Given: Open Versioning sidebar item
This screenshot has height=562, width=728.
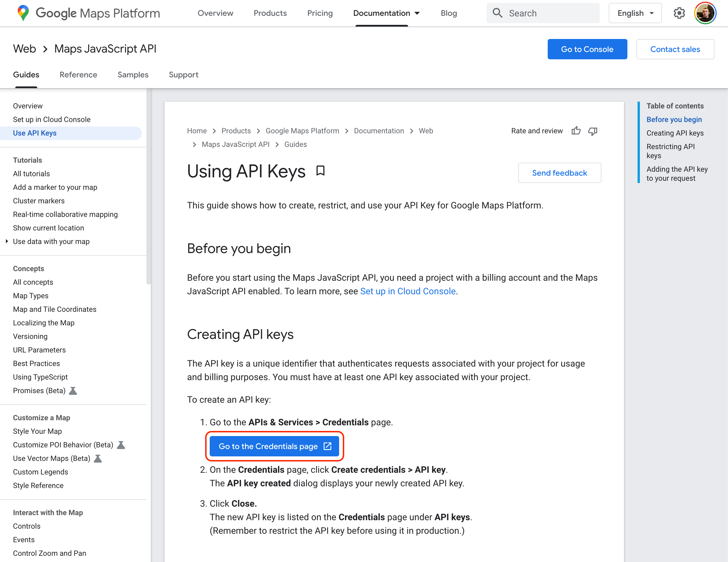Looking at the screenshot, I should pos(30,336).
